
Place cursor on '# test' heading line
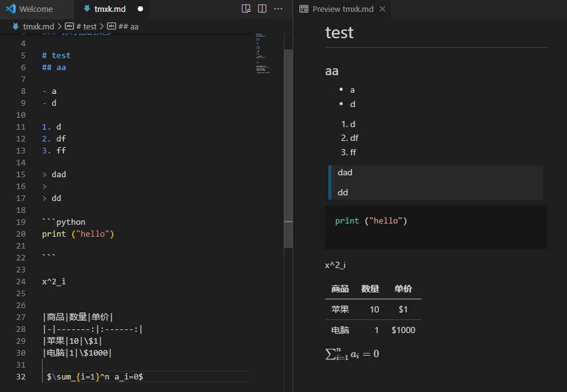[x=56, y=55]
